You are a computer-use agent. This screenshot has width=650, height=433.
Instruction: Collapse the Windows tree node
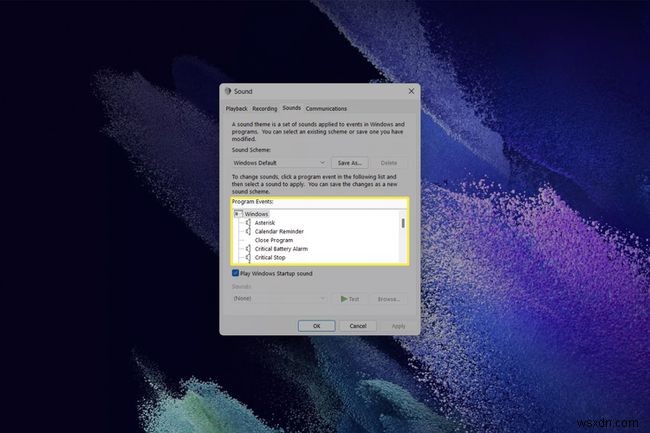click(238, 214)
